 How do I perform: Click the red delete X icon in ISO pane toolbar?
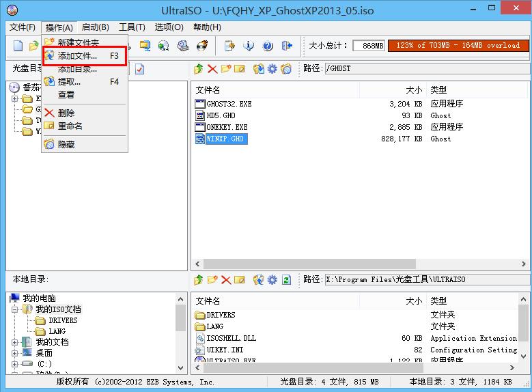(x=212, y=69)
